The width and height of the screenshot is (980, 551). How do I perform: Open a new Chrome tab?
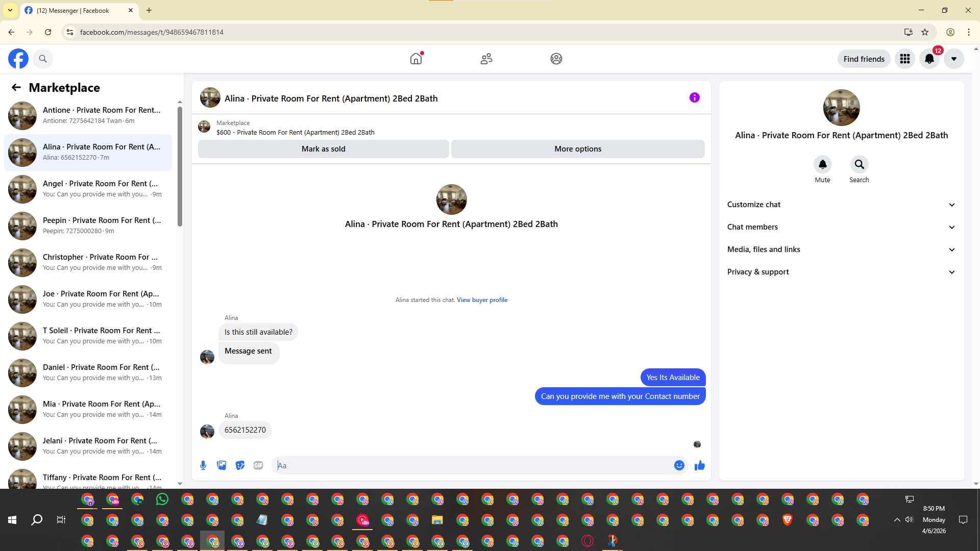pos(149,10)
